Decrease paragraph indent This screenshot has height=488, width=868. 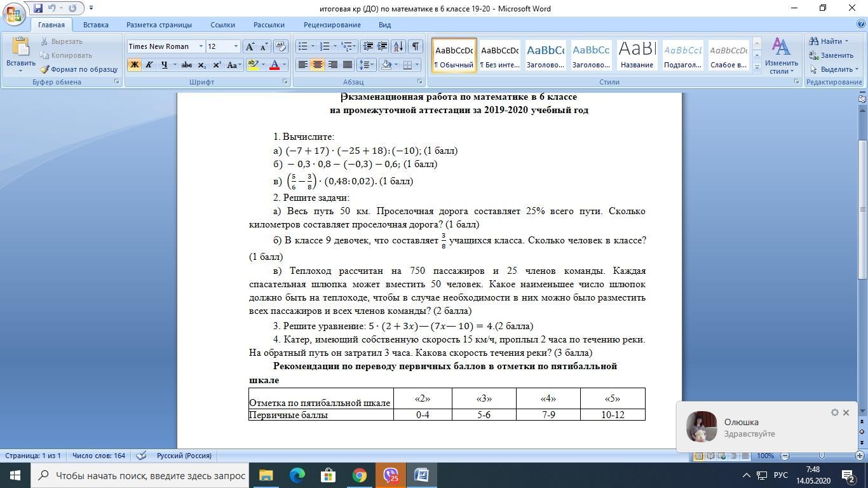[x=367, y=46]
